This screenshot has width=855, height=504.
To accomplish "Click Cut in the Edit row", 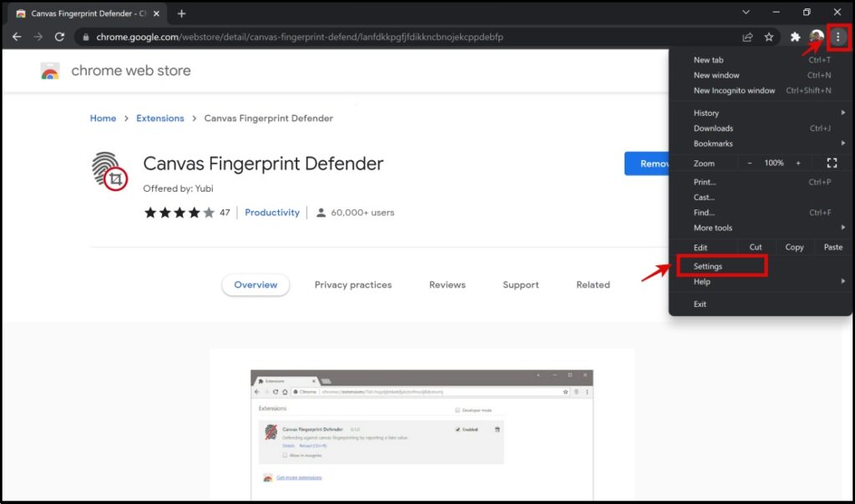I will click(x=756, y=247).
